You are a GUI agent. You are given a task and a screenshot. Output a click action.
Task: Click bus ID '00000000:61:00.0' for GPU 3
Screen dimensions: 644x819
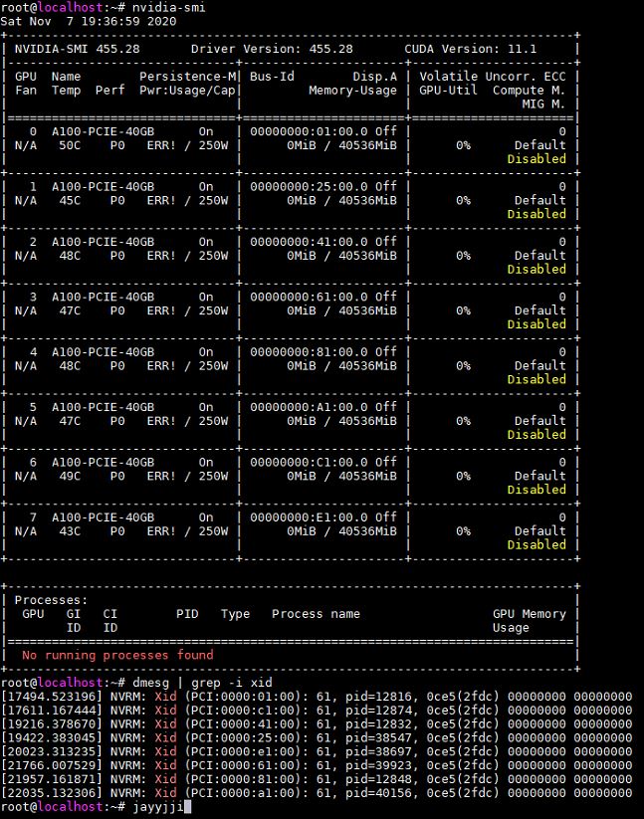tap(309, 297)
